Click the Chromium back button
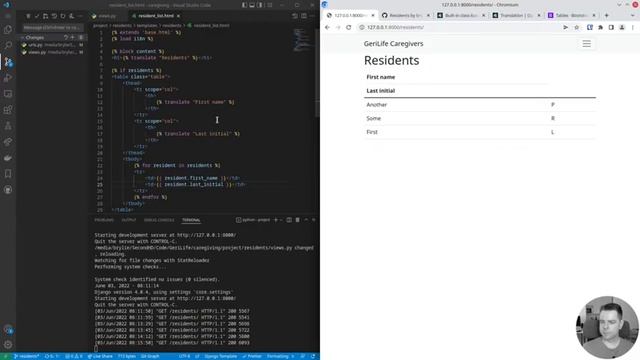 tap(327, 27)
